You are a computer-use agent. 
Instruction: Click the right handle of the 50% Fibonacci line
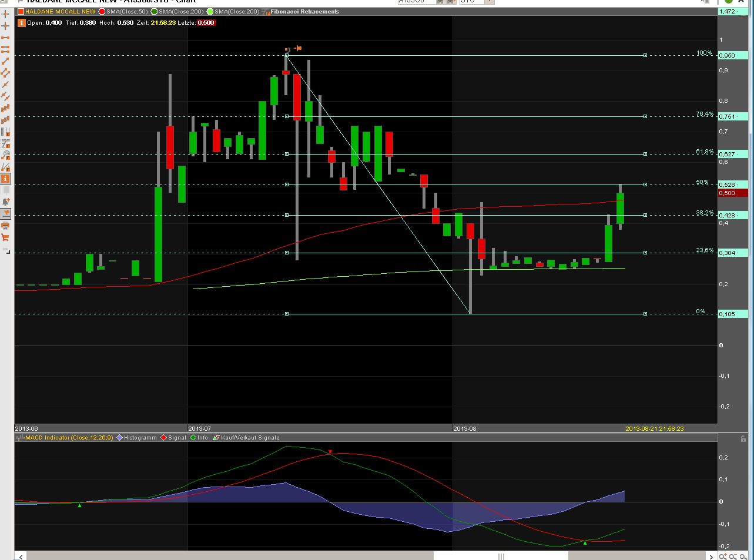645,185
